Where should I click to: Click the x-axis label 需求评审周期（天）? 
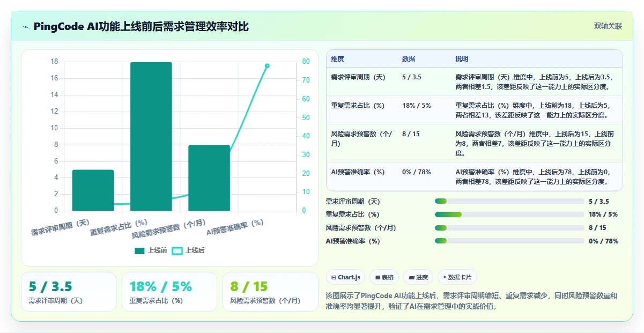point(61,227)
